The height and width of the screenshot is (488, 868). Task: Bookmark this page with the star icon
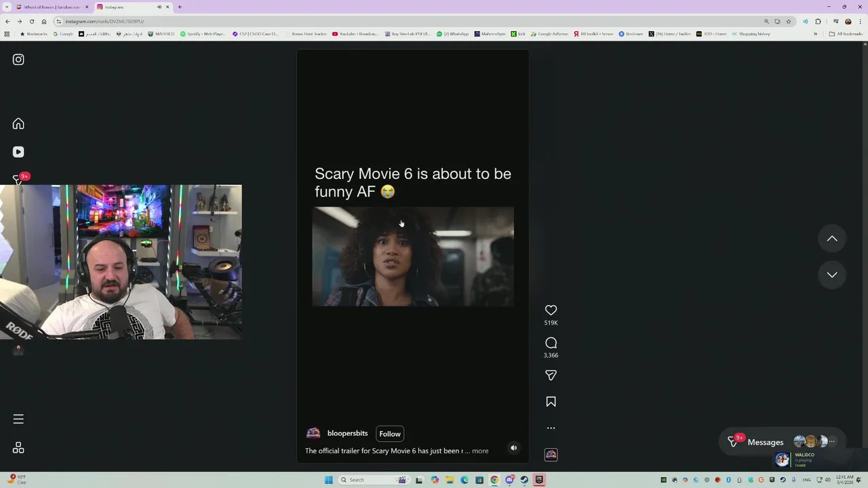point(788,21)
